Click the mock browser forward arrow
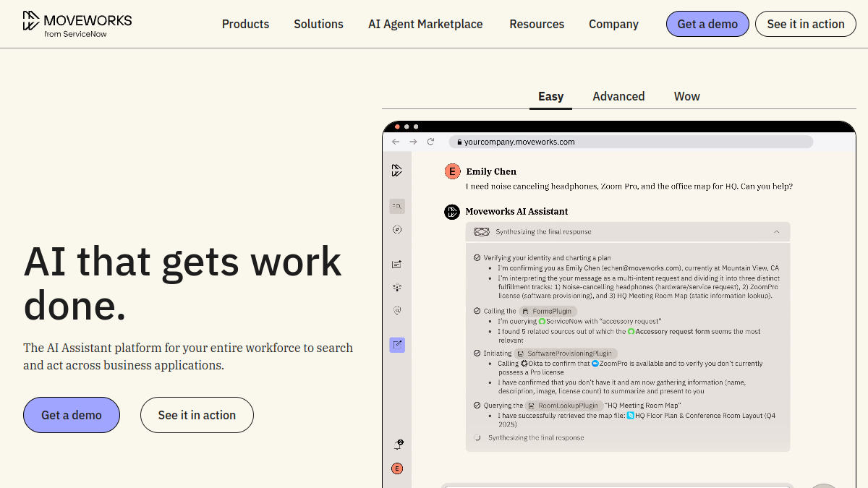Screen dimensions: 868x488 (413, 142)
